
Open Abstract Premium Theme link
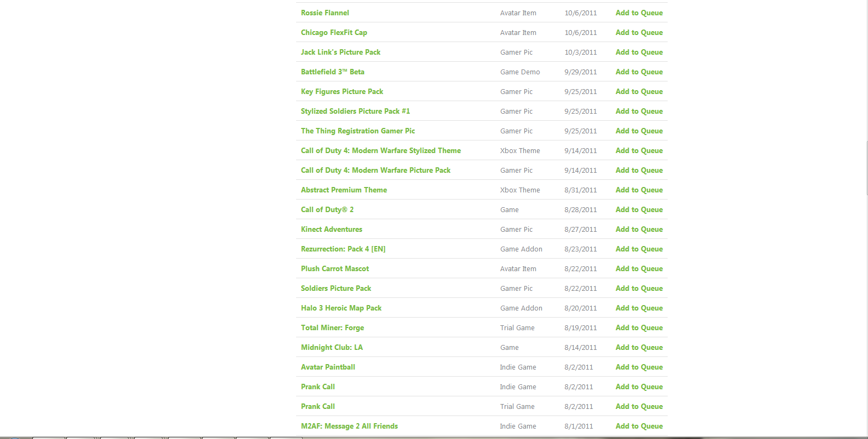coord(344,190)
